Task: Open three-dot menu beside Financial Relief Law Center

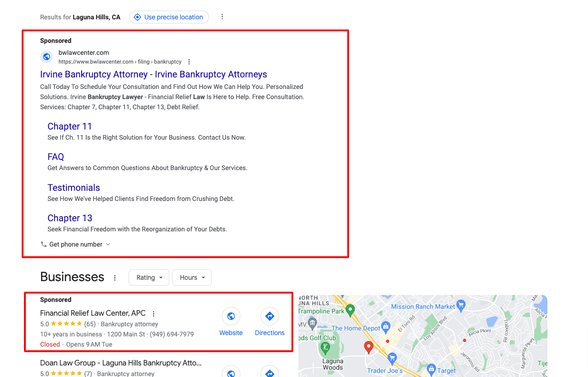Action: point(154,313)
